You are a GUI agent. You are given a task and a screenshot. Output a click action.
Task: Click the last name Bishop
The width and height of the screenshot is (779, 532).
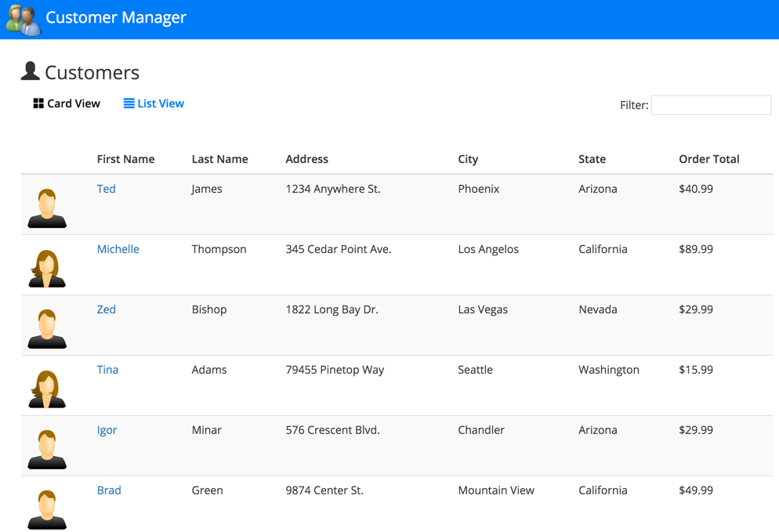tap(209, 309)
